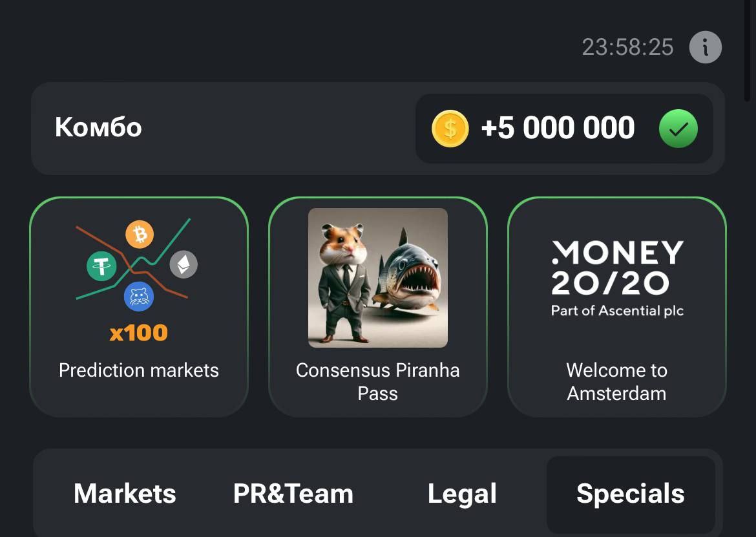Click the gold coin icon in combo reward

(x=450, y=129)
